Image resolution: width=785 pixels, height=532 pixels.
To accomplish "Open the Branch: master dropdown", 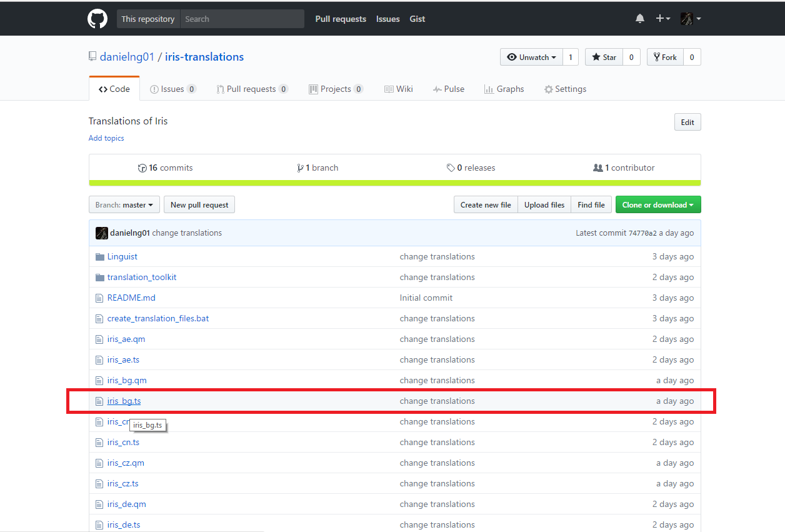I will (124, 204).
